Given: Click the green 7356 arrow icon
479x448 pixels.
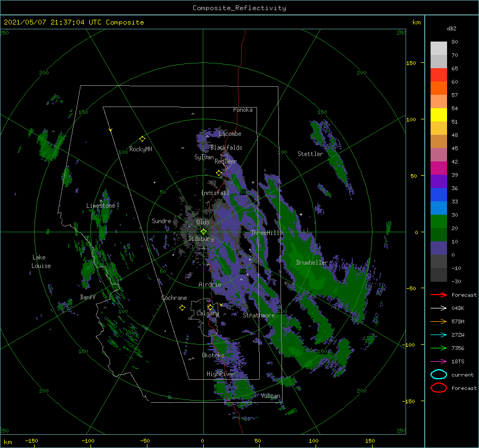Looking at the screenshot, I should click(x=439, y=348).
